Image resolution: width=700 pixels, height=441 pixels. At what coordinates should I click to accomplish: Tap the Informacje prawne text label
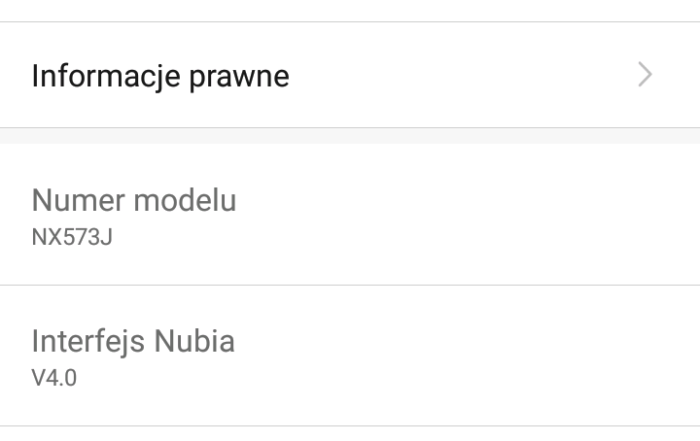click(160, 76)
